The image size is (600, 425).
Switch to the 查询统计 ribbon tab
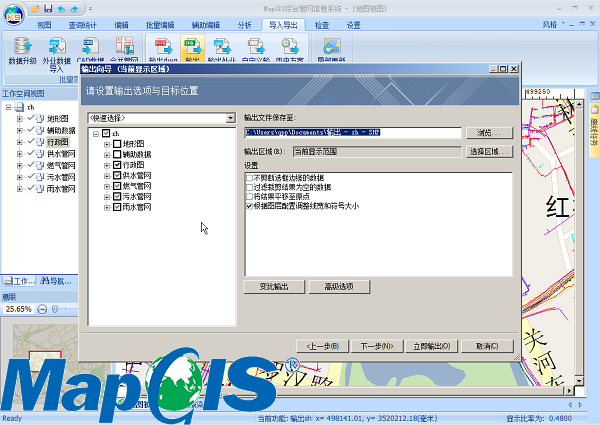[x=83, y=25]
